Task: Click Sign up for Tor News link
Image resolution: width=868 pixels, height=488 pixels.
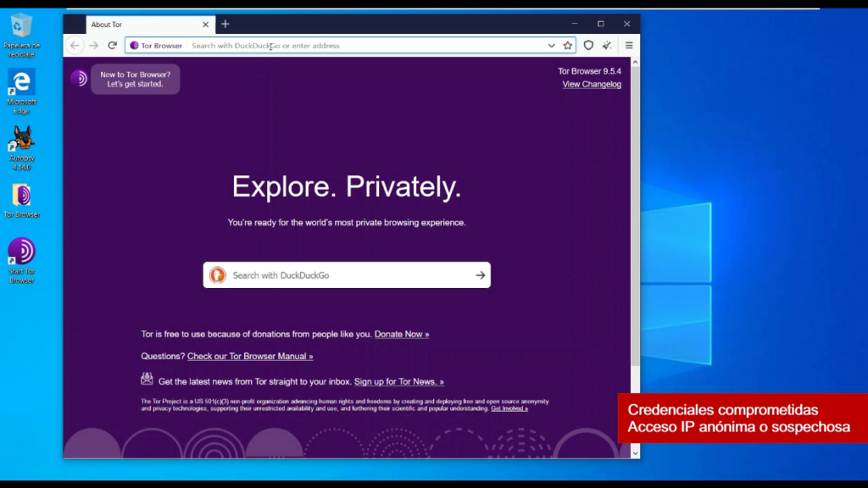Action: click(399, 382)
